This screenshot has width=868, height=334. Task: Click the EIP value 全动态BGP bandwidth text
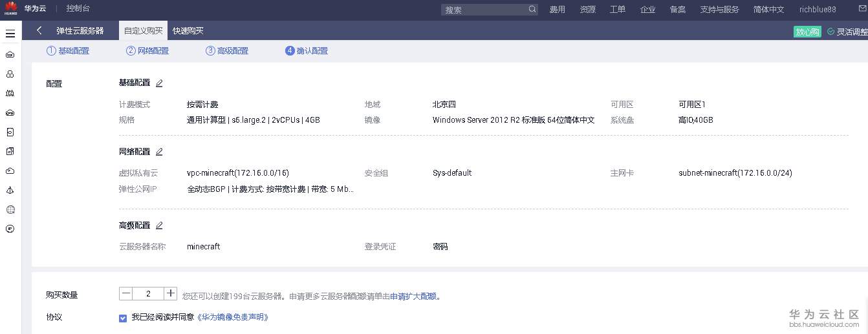coord(270,189)
